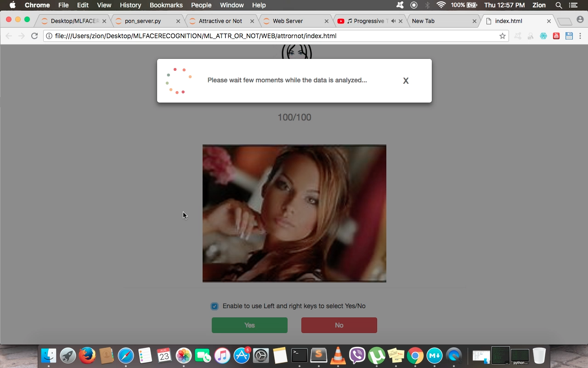Mute audio on the Progressive tab
588x368 pixels.
pyautogui.click(x=393, y=21)
